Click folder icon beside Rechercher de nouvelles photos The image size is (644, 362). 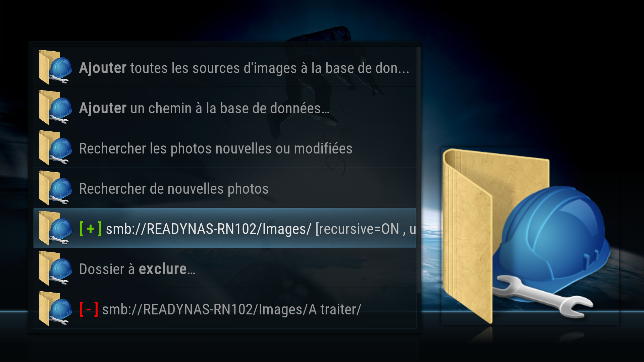(55, 188)
